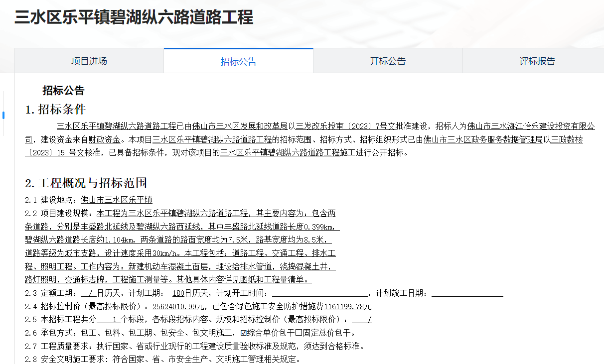The width and height of the screenshot is (604, 364).
Task: Click underlined text 佛山市三水区发展和改革局
Action: [240, 126]
